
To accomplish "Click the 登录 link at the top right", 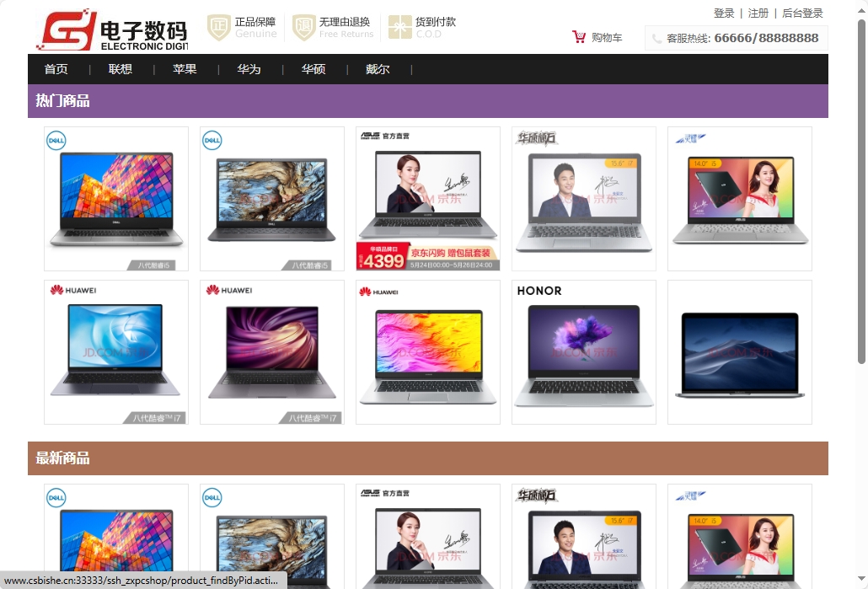I will [723, 13].
